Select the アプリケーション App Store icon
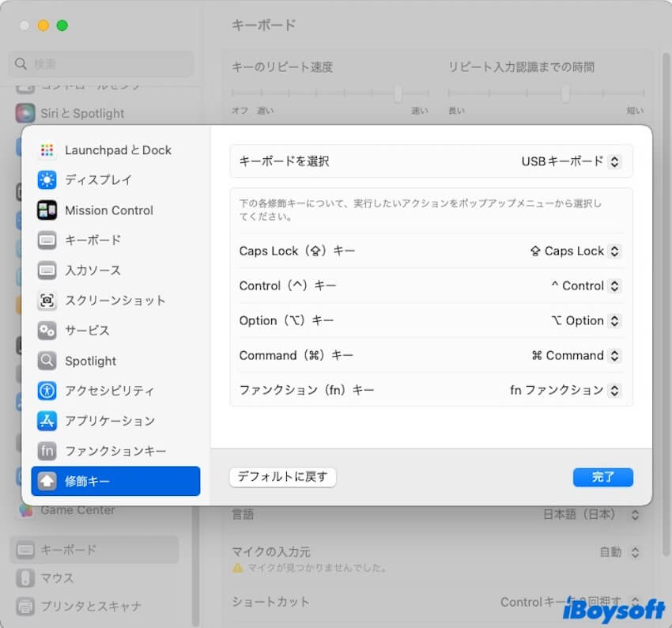 (x=47, y=421)
